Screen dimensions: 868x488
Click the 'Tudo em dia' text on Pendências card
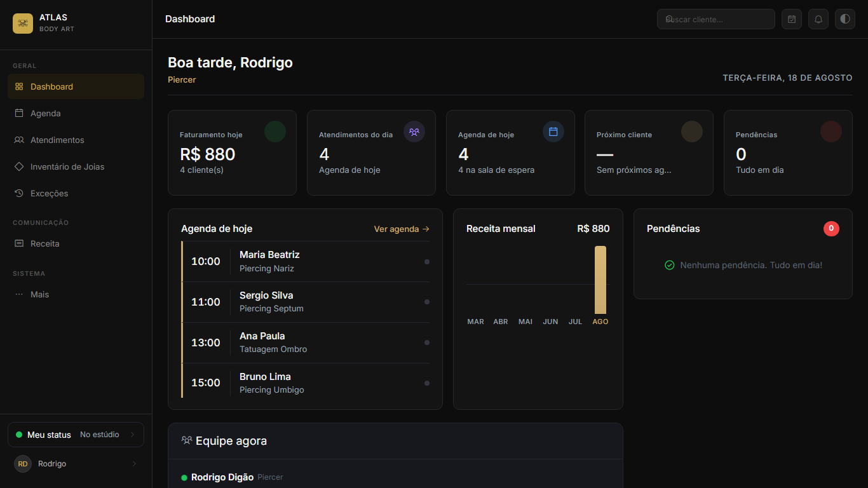tap(760, 170)
